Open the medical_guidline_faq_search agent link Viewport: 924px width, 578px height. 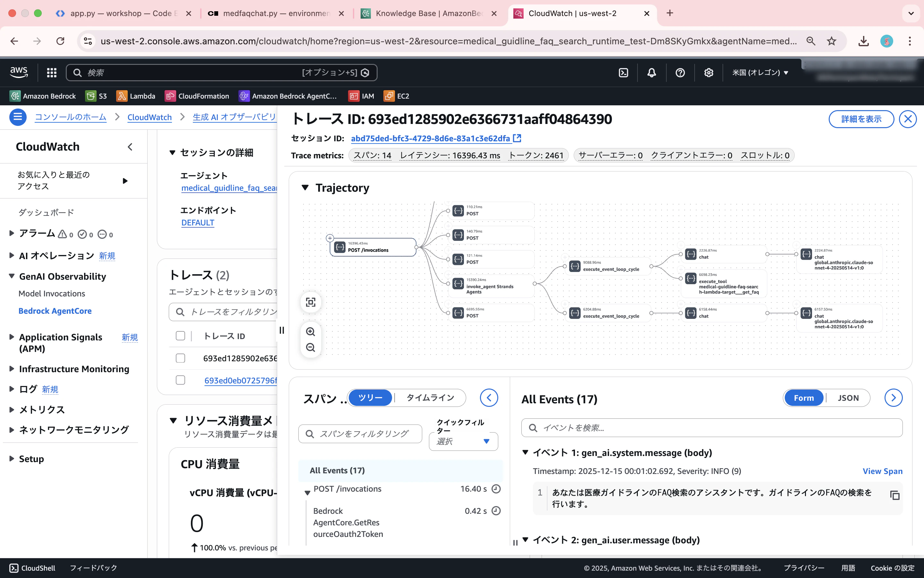229,188
